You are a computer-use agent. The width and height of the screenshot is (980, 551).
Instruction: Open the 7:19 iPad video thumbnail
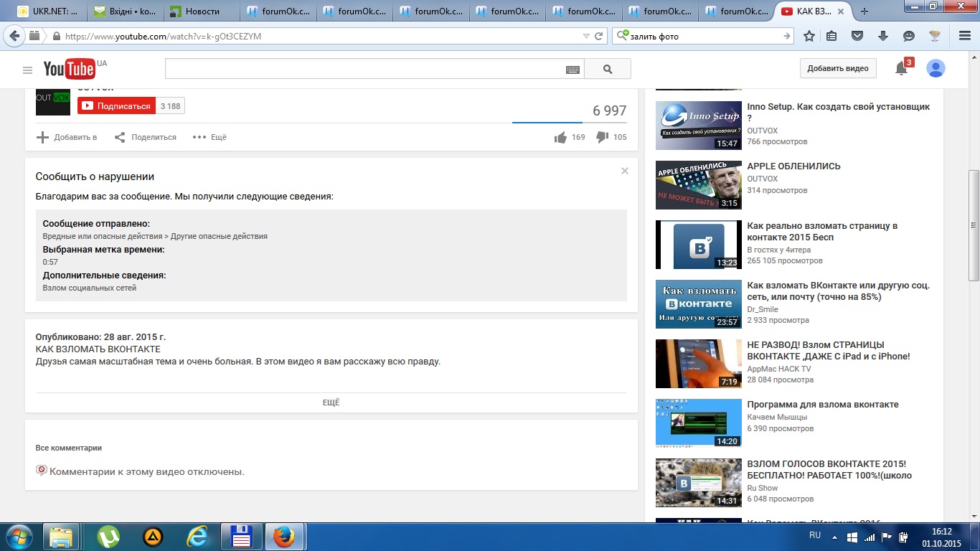699,364
